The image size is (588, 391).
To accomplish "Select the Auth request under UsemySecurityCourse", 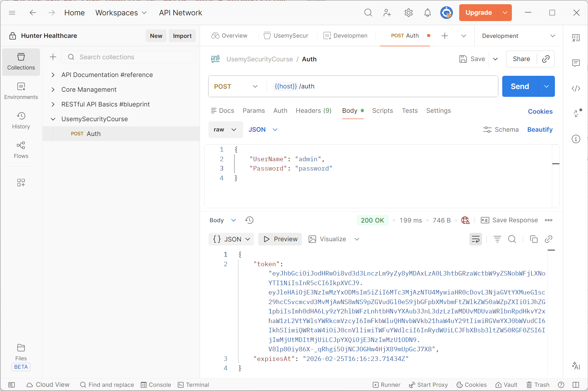I will [94, 134].
